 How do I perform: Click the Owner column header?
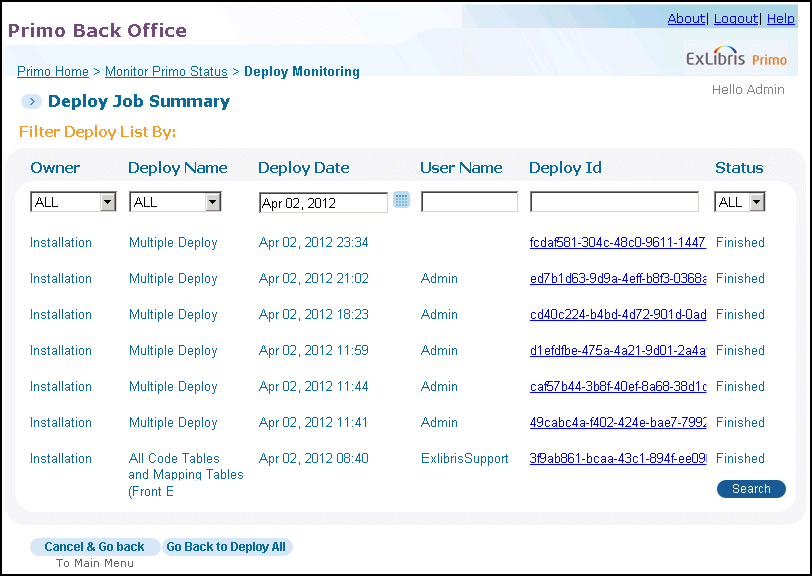coord(55,168)
